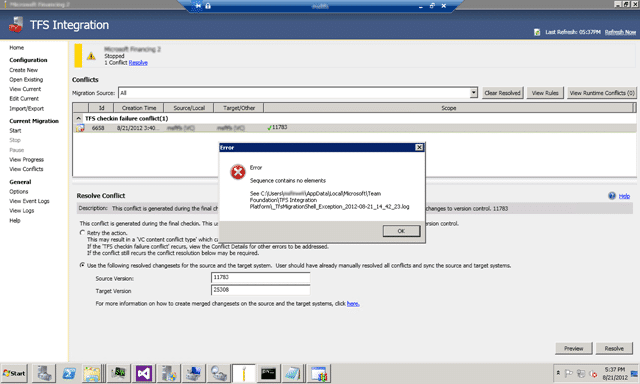Click the Preview button

573,348
